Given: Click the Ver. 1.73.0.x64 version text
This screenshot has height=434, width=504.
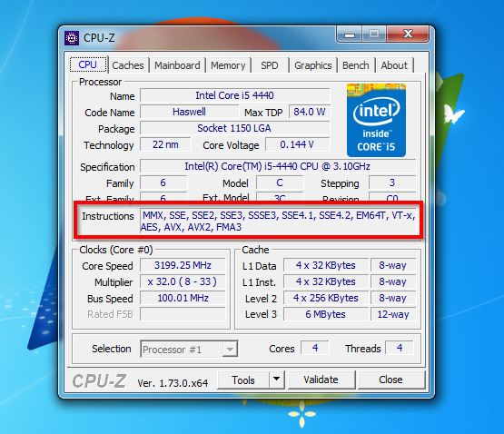Looking at the screenshot, I should click(173, 383).
